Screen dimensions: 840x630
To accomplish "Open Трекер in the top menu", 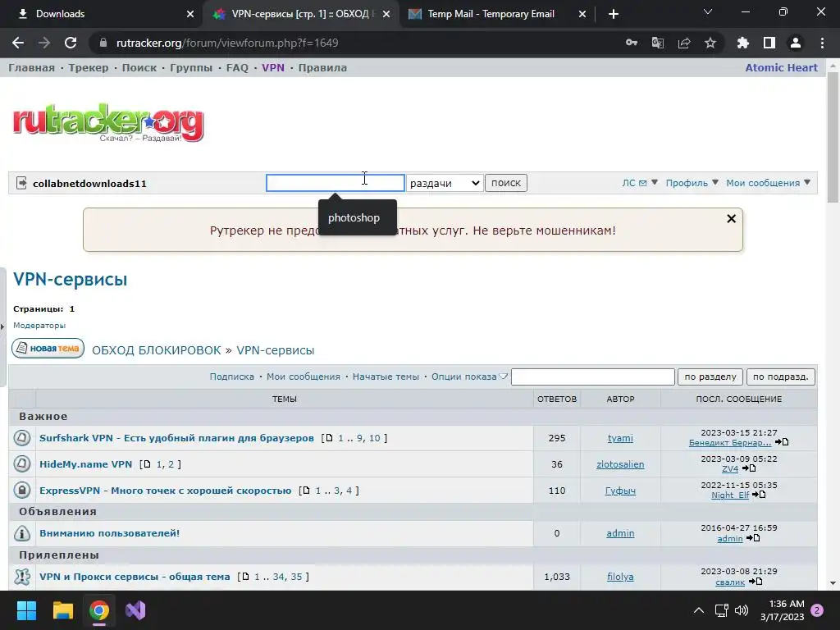I will [89, 67].
